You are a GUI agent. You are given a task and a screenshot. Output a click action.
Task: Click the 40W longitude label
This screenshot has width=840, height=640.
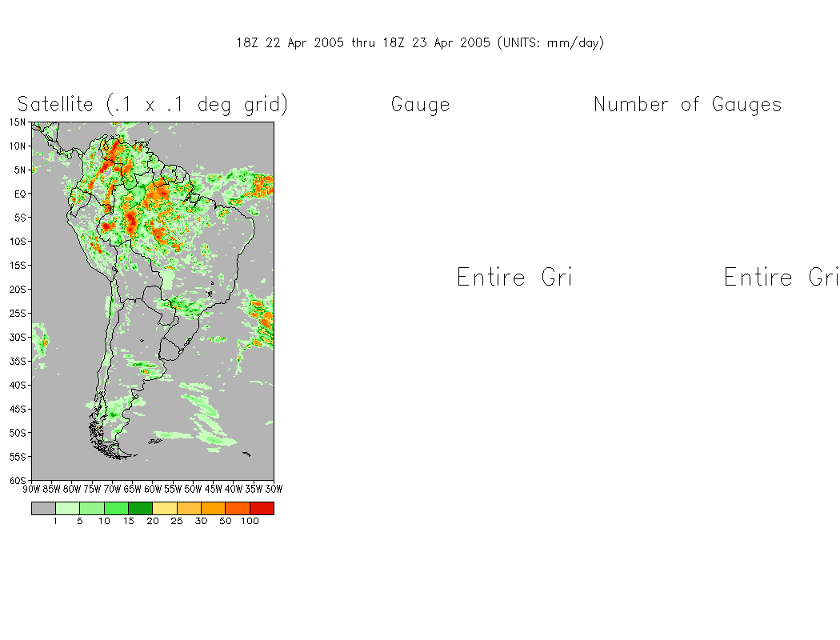234,489
